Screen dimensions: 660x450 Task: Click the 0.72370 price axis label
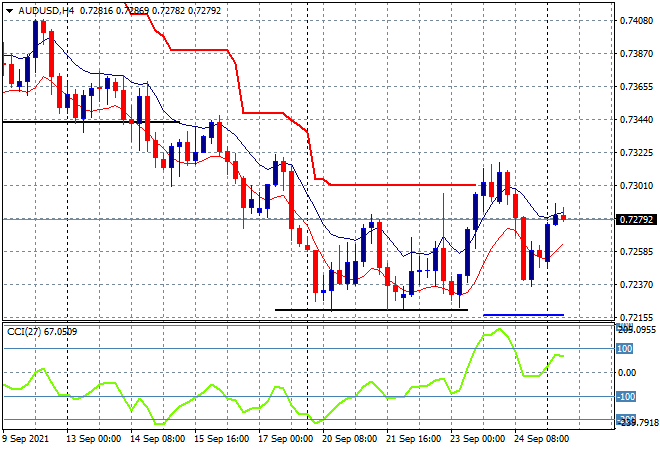coord(636,285)
